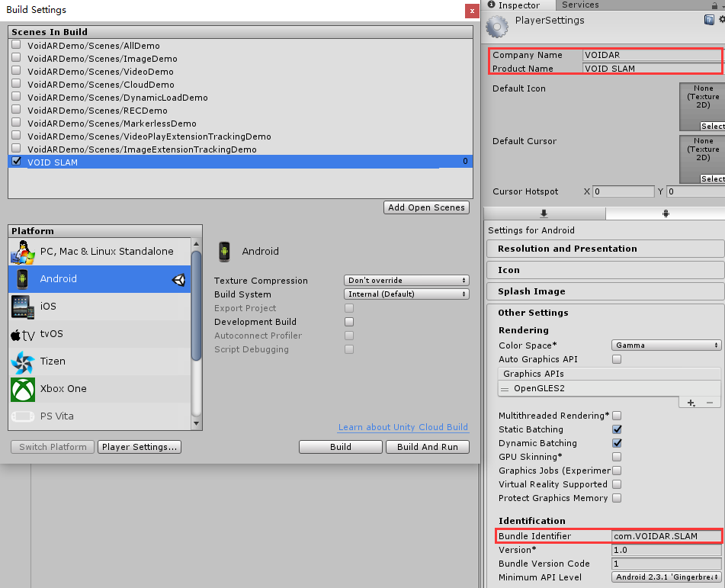Enable the ImageDemo scene checkbox
Viewport: 725px width, 588px height.
point(16,58)
